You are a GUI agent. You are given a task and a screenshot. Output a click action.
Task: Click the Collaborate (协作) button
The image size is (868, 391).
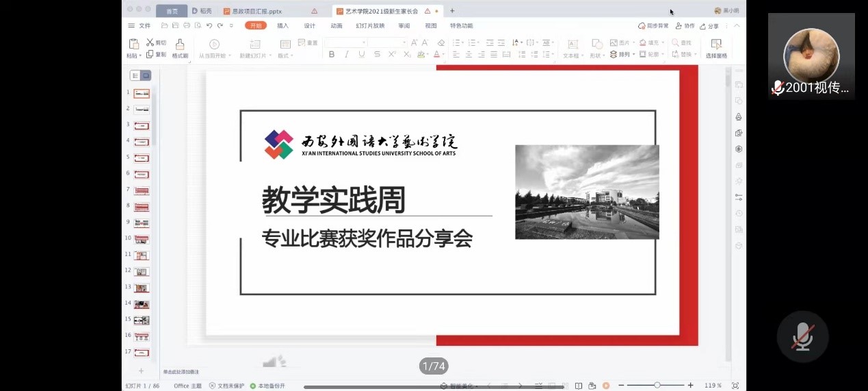[x=685, y=26]
